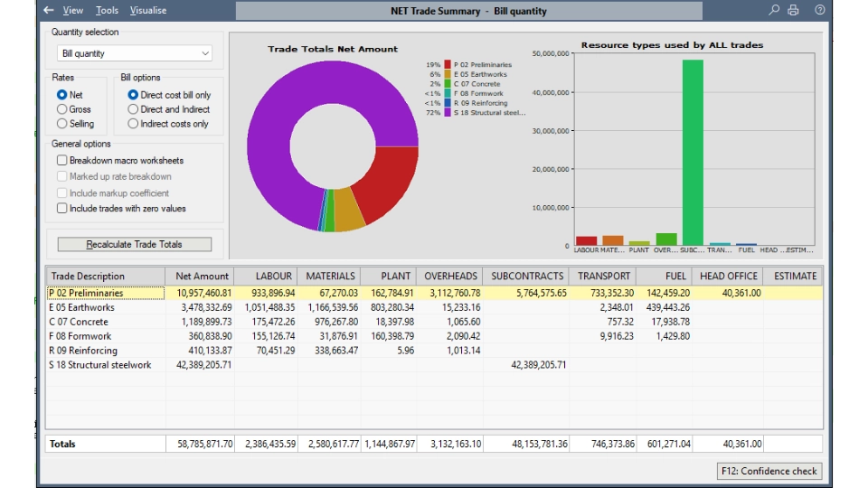Go back using the arrow icon
The height and width of the screenshot is (488, 868).
point(49,10)
